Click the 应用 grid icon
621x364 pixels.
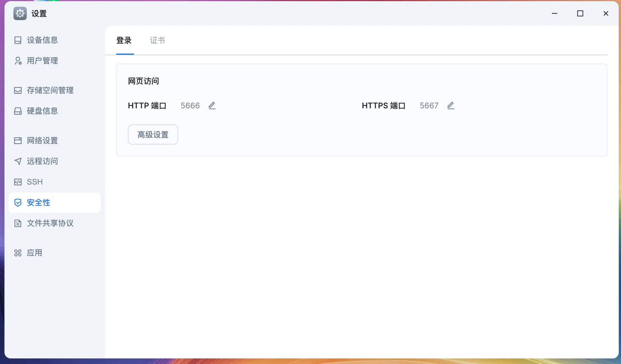(18, 253)
